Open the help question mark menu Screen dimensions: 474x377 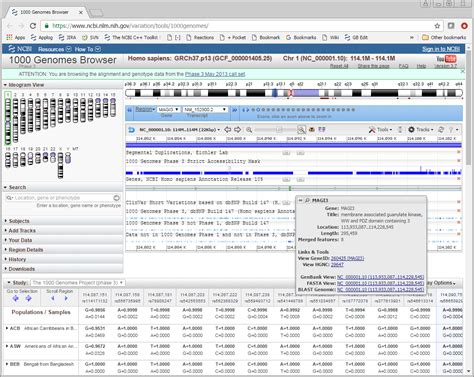point(453,129)
